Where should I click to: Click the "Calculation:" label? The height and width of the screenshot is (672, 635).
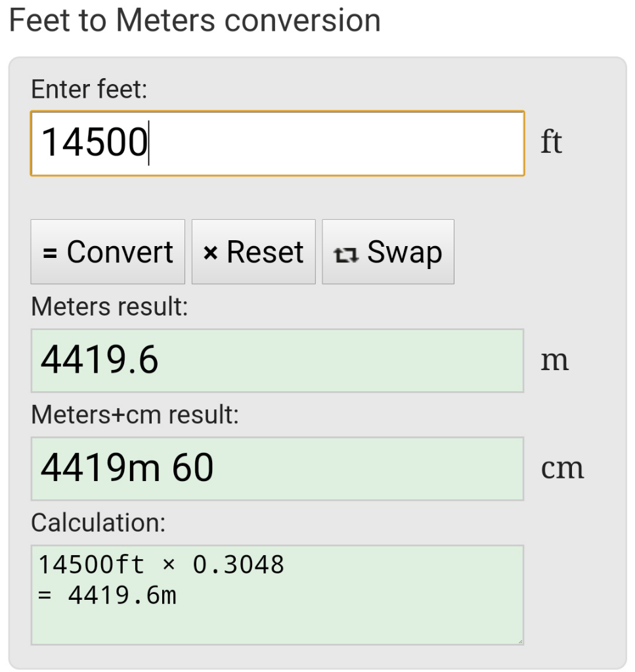(x=99, y=522)
